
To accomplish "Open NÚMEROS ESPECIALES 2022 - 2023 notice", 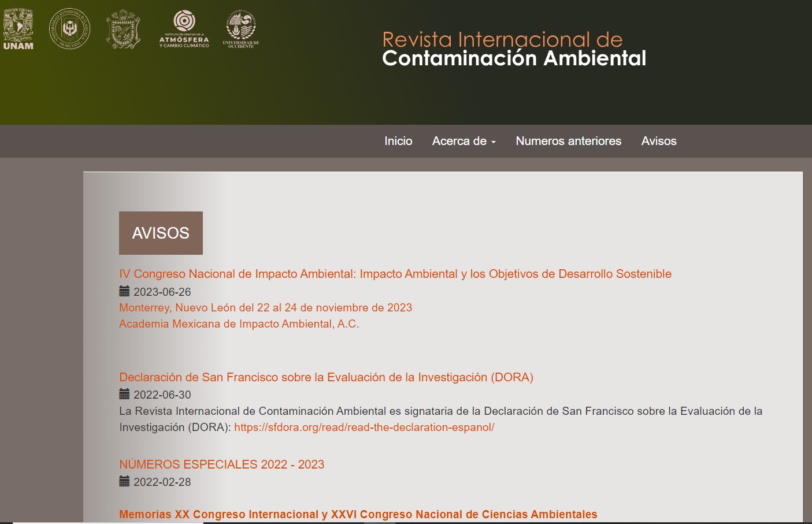I will coord(221,464).
